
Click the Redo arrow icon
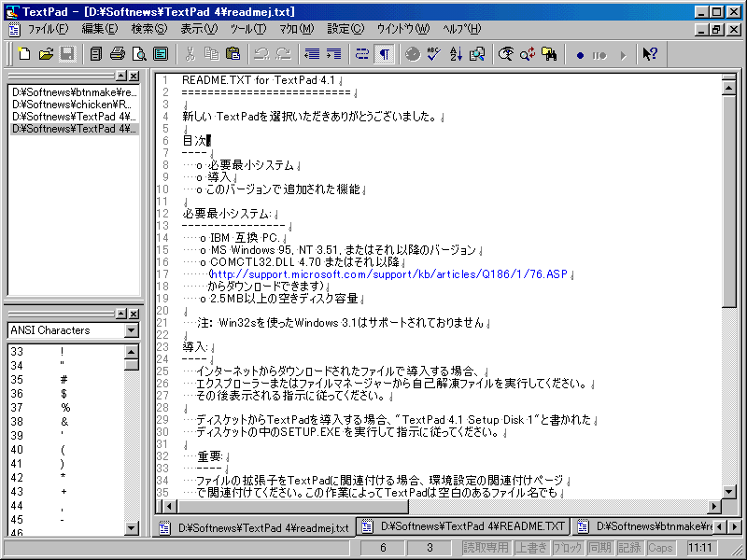click(x=283, y=54)
